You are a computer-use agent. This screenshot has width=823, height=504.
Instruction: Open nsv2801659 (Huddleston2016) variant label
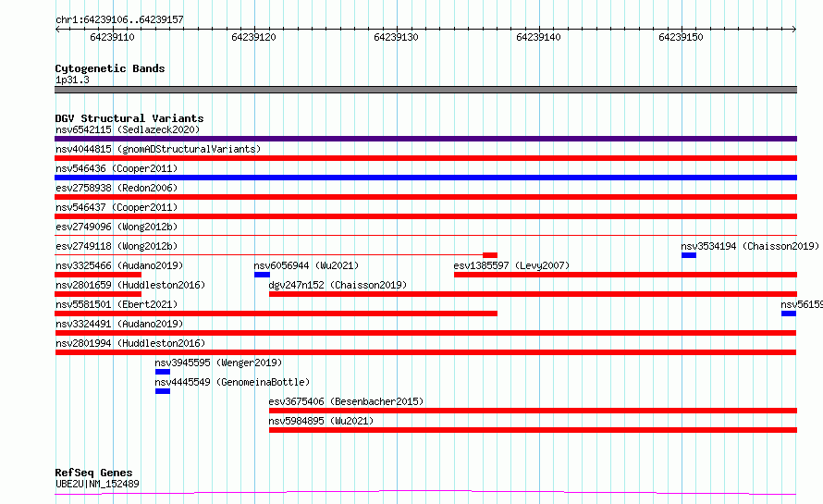point(130,285)
